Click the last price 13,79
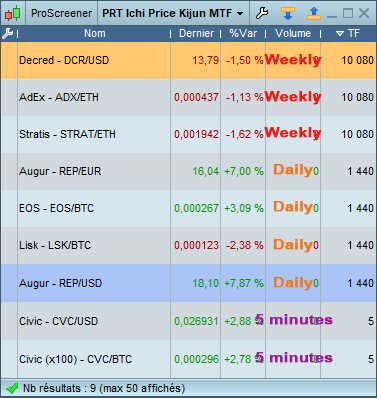The image size is (377, 398). (205, 60)
